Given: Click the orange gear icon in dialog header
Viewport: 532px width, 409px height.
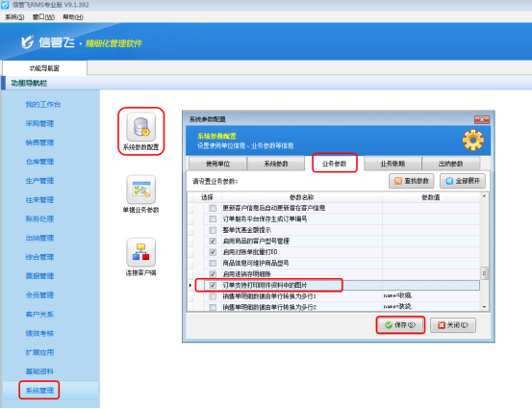Looking at the screenshot, I should click(x=473, y=141).
